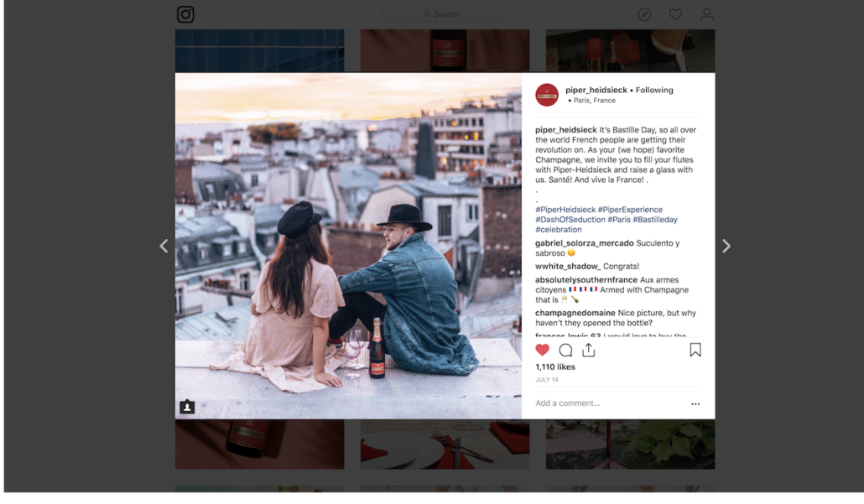Screen dimensions: 864x504
Task: Click the piper_heidsieck profile avatar
Action: (547, 95)
